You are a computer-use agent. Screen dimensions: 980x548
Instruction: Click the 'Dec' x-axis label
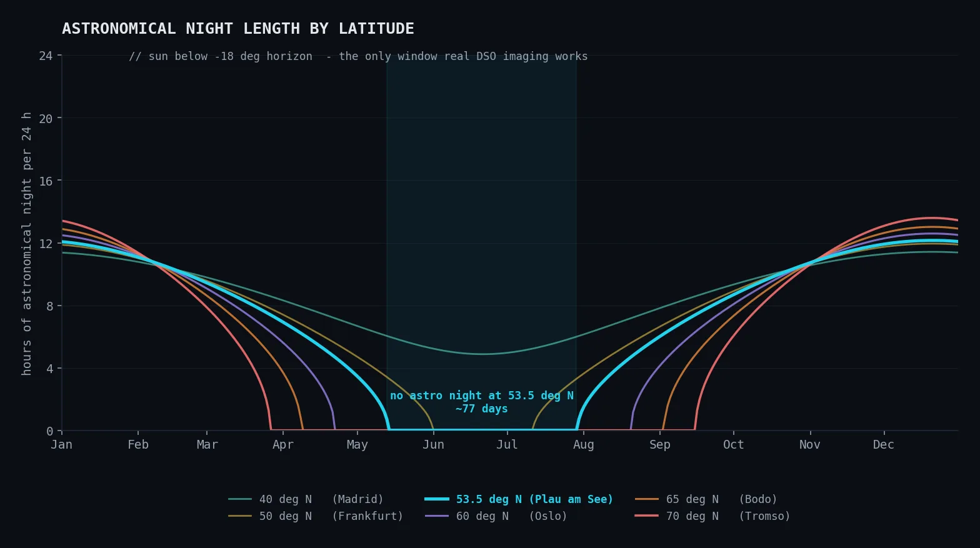click(x=884, y=445)
